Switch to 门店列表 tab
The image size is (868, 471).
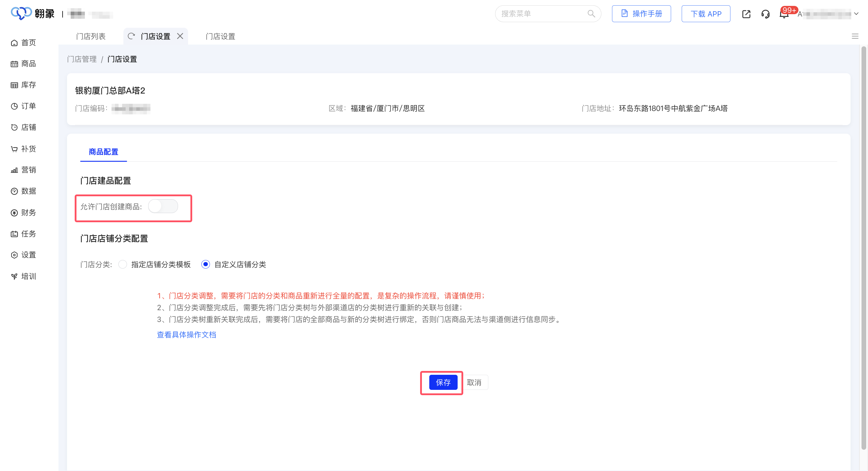(91, 36)
